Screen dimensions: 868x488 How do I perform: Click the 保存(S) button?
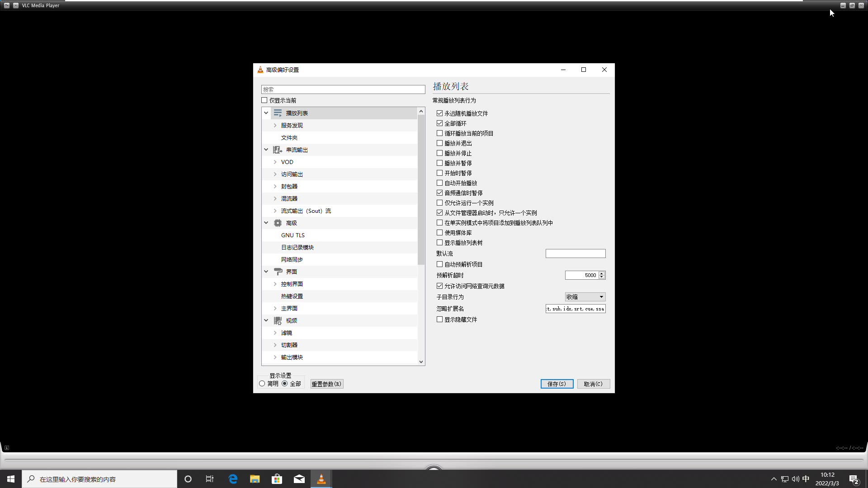point(557,384)
